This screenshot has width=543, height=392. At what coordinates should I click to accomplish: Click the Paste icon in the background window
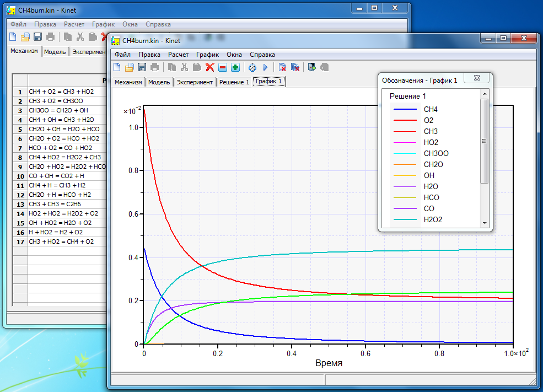pos(93,37)
